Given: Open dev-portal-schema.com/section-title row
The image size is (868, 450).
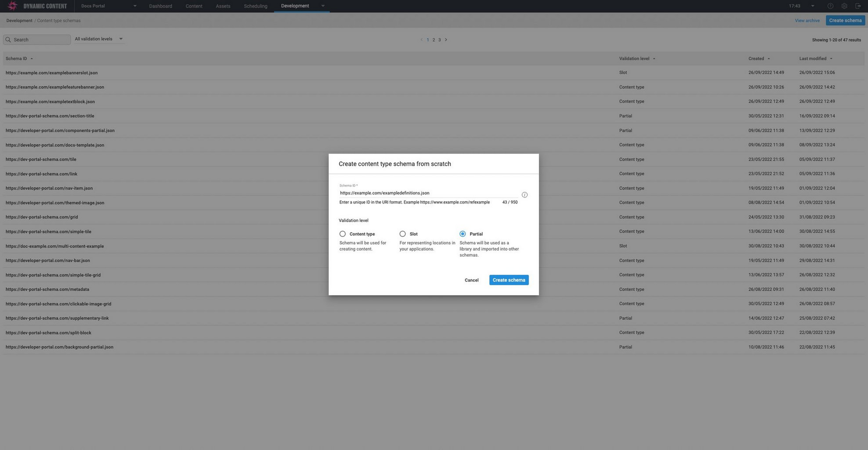Looking at the screenshot, I should 434,116.
